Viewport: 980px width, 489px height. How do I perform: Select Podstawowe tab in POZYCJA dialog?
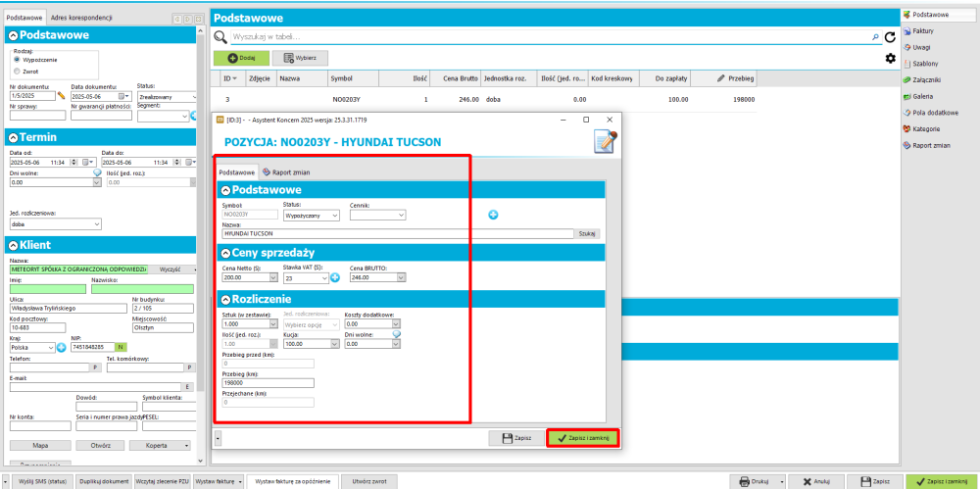click(x=237, y=171)
